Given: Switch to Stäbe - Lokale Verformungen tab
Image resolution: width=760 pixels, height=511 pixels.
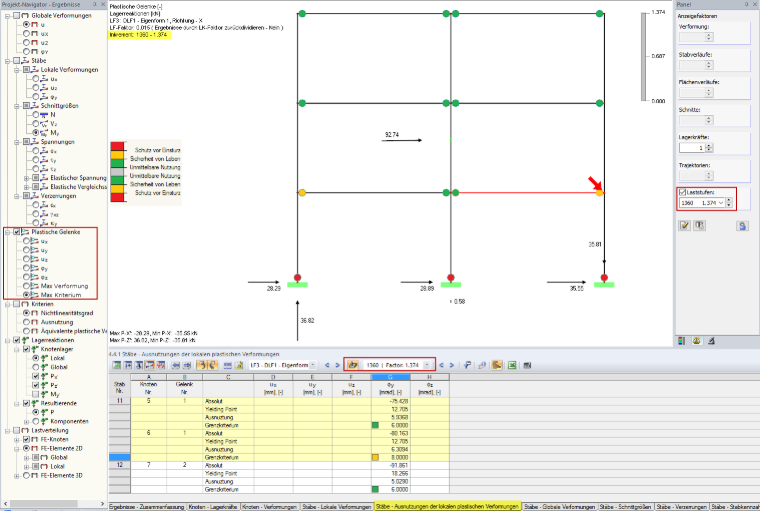Looking at the screenshot, I should click(x=337, y=507).
